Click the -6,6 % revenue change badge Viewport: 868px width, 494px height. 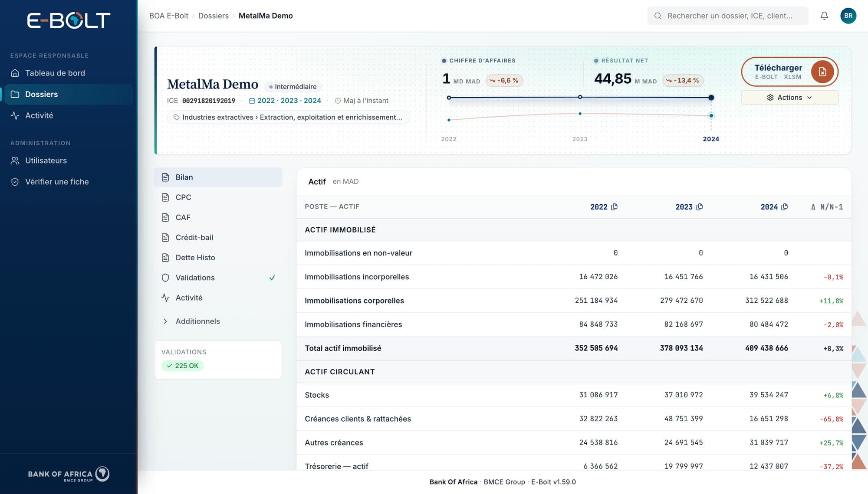pyautogui.click(x=504, y=81)
